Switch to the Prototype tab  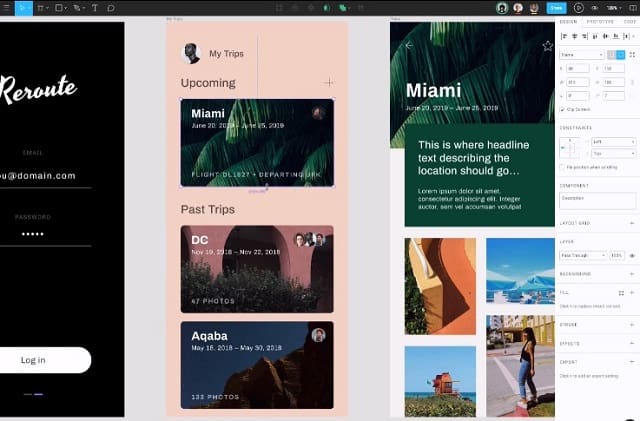click(x=600, y=22)
